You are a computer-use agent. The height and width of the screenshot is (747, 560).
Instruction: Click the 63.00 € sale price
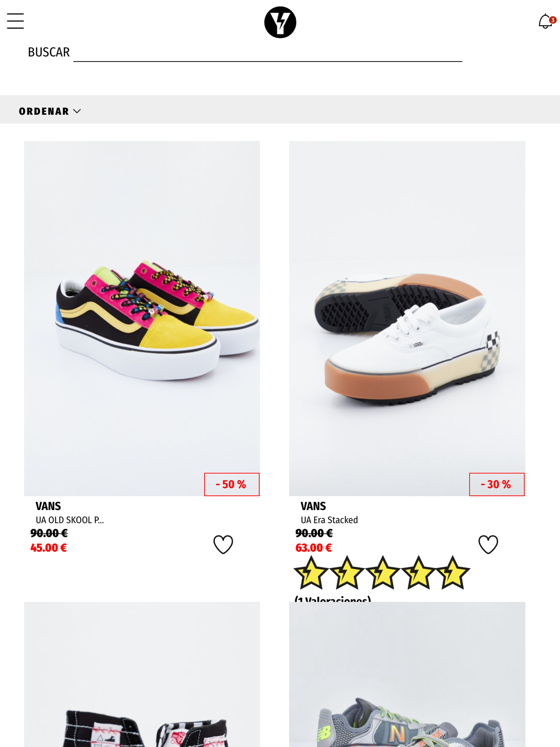313,547
